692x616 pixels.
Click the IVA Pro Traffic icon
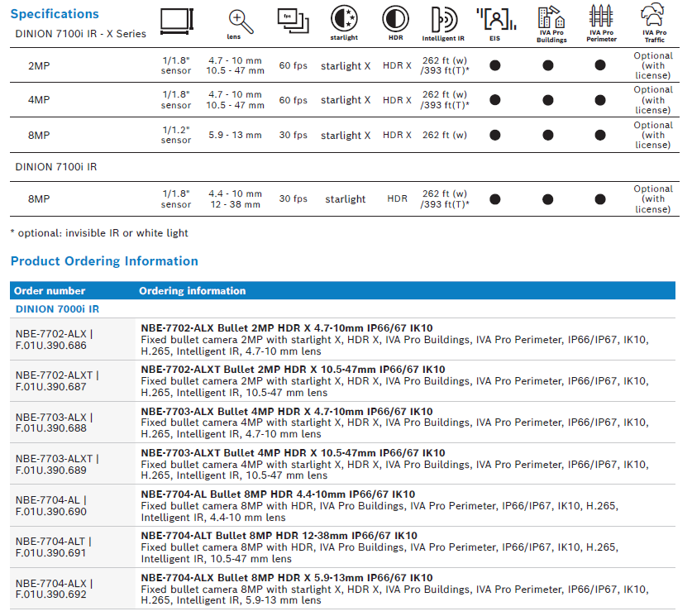click(x=654, y=16)
